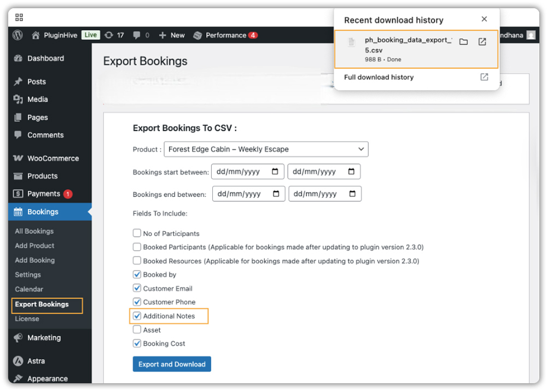Go to Settings under Bookings

28,274
